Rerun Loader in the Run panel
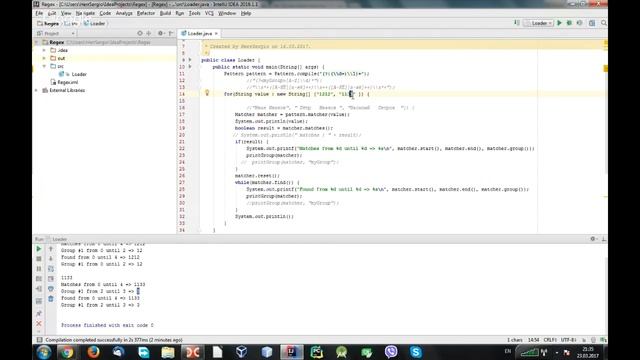The height and width of the screenshot is (360, 640). 39,249
